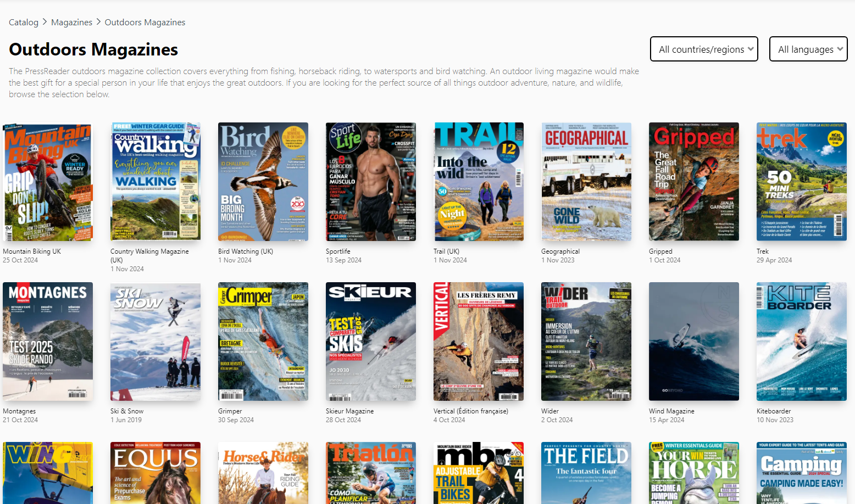Select the Kiteboarder magazine cover
This screenshot has width=855, height=504.
pos(802,341)
